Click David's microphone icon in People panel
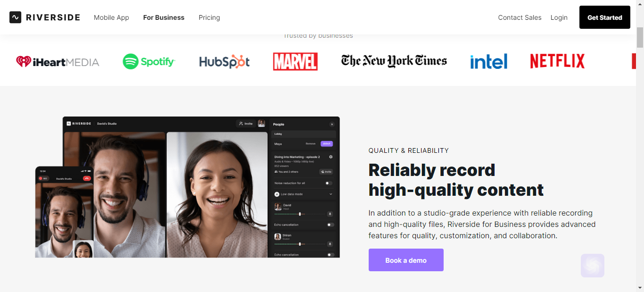The width and height of the screenshot is (644, 292). click(x=330, y=214)
